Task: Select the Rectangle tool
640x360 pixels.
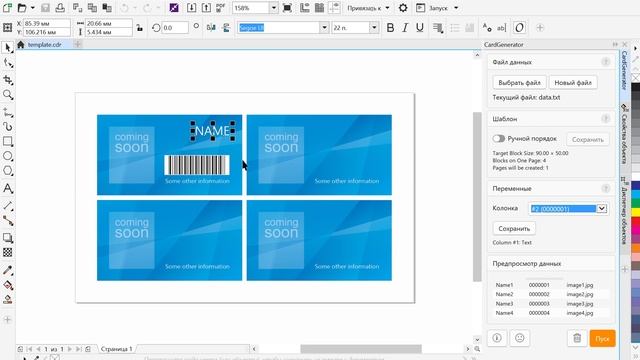Action: tap(8, 142)
